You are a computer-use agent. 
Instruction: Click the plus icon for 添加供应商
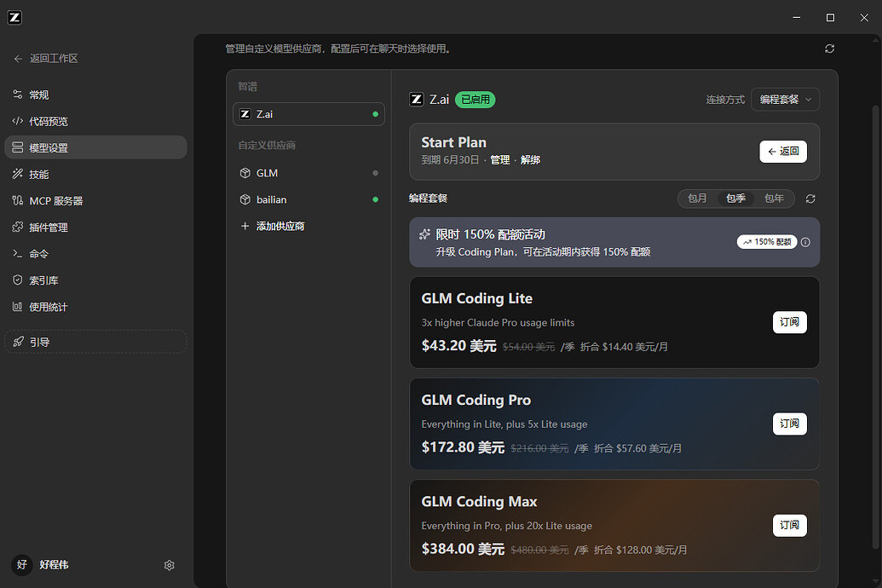245,226
